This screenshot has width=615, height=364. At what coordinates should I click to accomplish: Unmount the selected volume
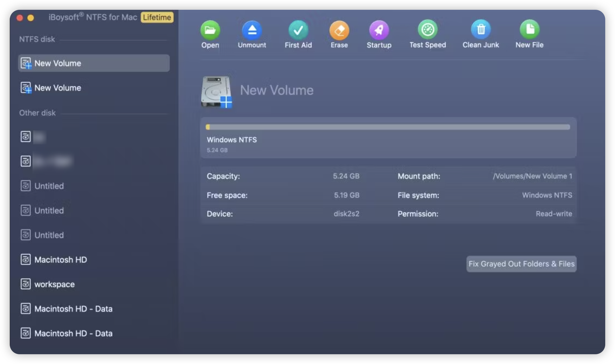(x=252, y=30)
